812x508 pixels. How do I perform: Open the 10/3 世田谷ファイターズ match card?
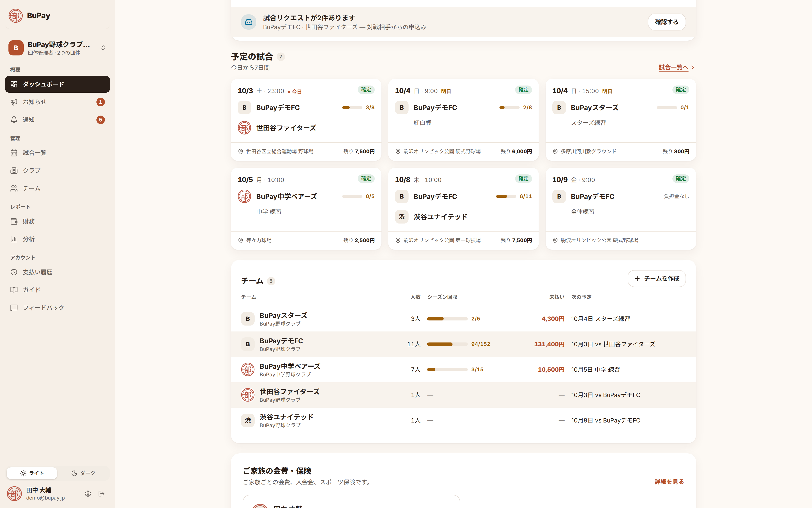click(x=306, y=120)
